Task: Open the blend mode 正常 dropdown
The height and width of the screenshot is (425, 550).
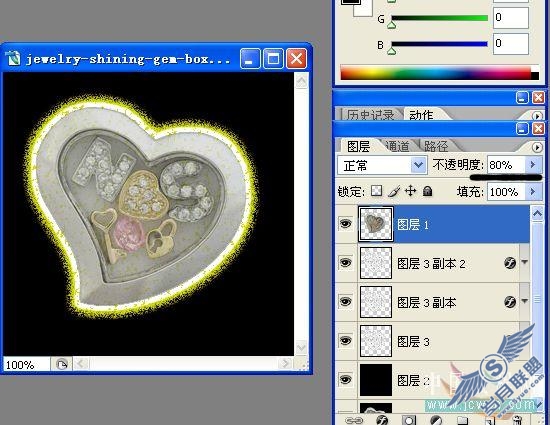Action: click(x=418, y=165)
